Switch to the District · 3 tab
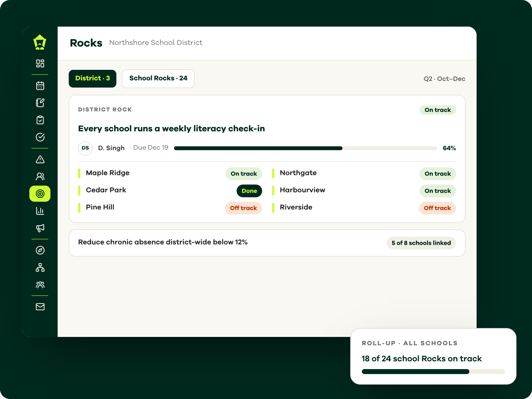 [93, 79]
